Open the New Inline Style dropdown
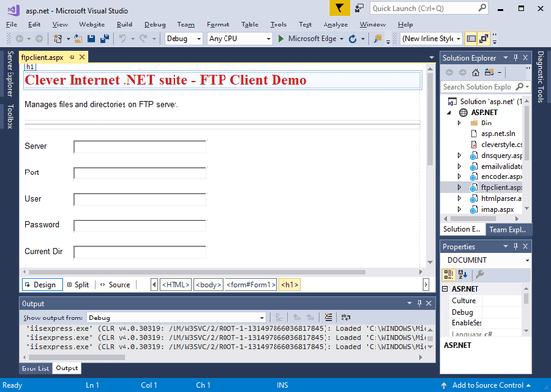This screenshot has height=392, width=551. (x=431, y=39)
